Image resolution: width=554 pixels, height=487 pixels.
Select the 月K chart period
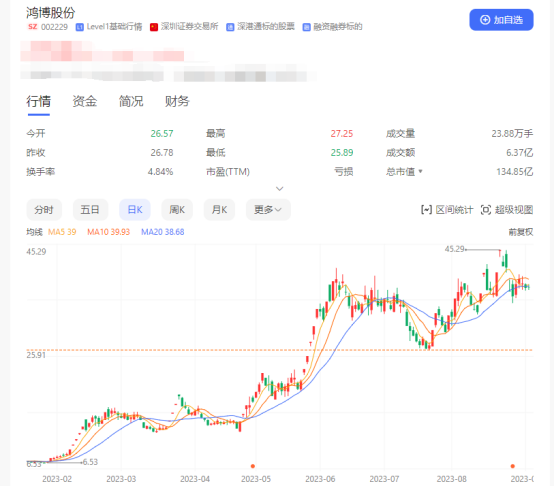pos(219,210)
